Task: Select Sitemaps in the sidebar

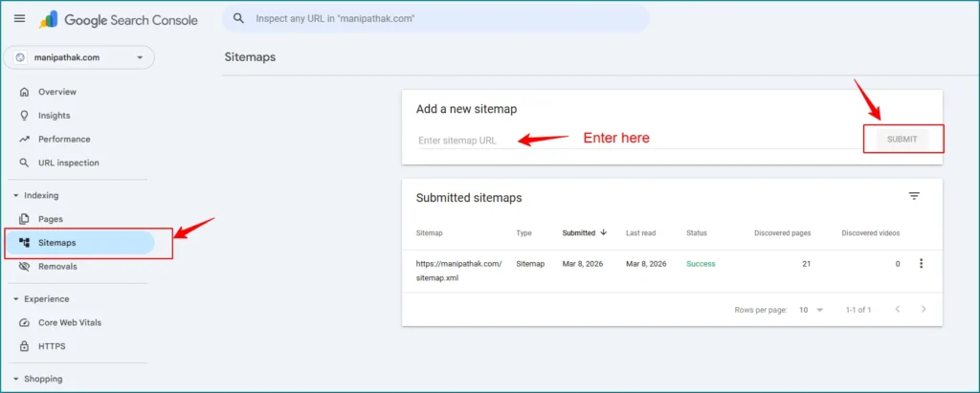Action: [80, 243]
